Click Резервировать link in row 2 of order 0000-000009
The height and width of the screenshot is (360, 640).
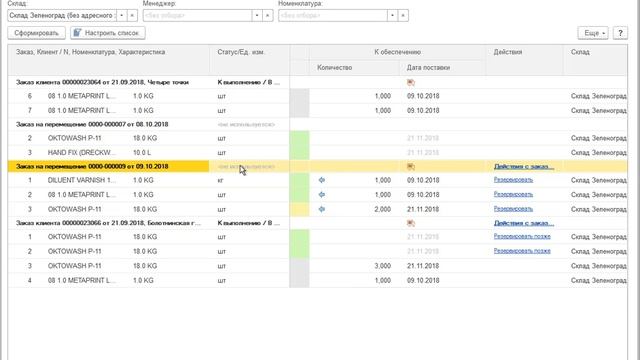tap(513, 195)
